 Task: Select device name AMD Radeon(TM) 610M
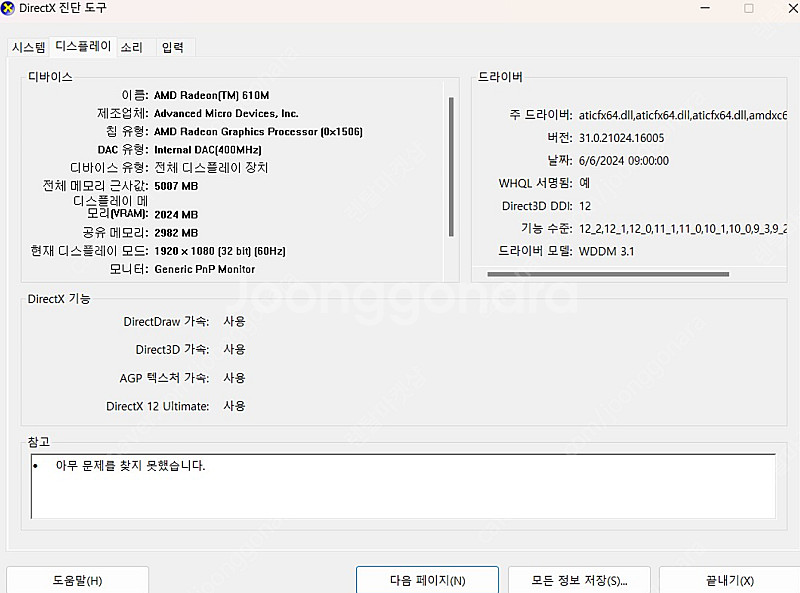click(x=211, y=95)
